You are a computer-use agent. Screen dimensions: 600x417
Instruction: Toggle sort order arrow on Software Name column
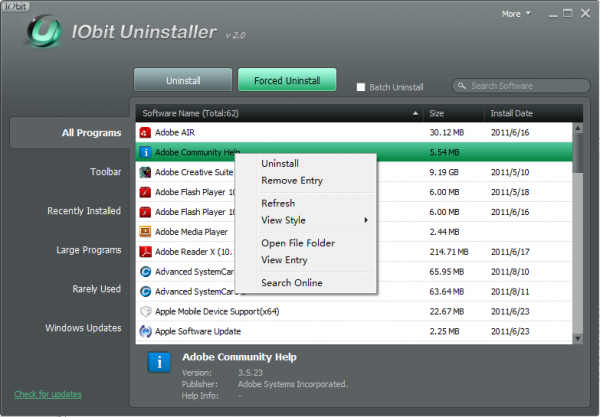[415, 113]
